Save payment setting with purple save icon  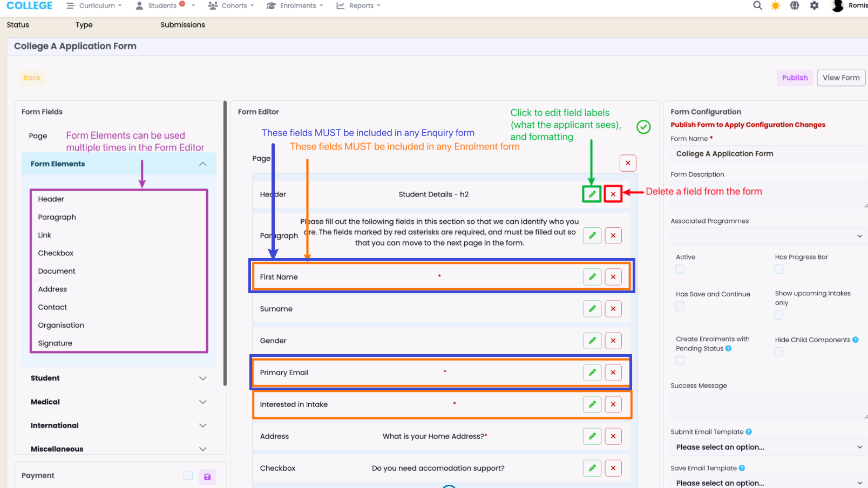pos(207,477)
